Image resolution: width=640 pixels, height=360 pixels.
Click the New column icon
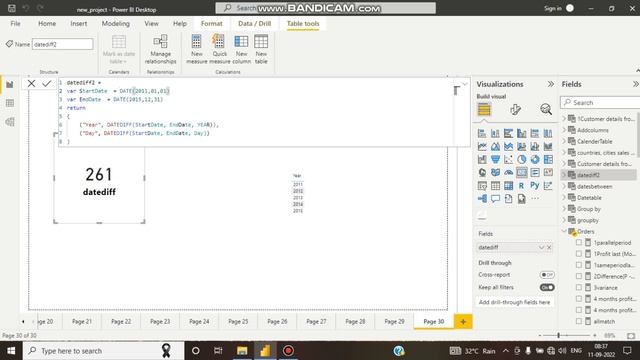[x=241, y=49]
